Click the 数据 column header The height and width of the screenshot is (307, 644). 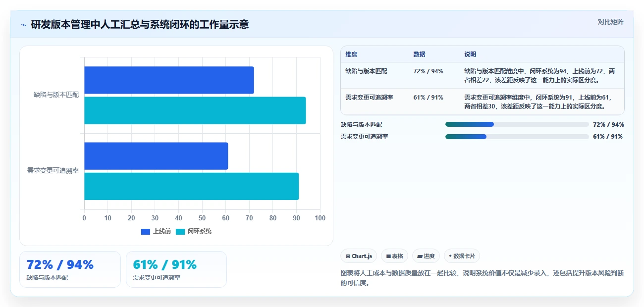419,54
